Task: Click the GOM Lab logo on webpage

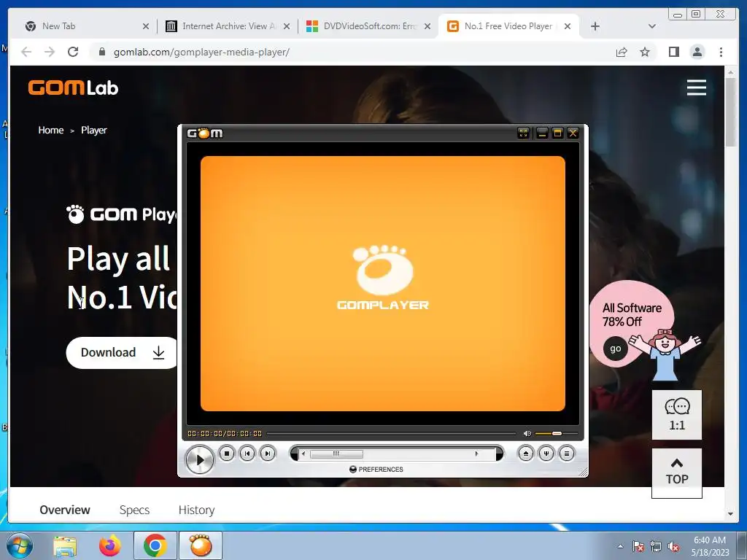Action: point(73,87)
